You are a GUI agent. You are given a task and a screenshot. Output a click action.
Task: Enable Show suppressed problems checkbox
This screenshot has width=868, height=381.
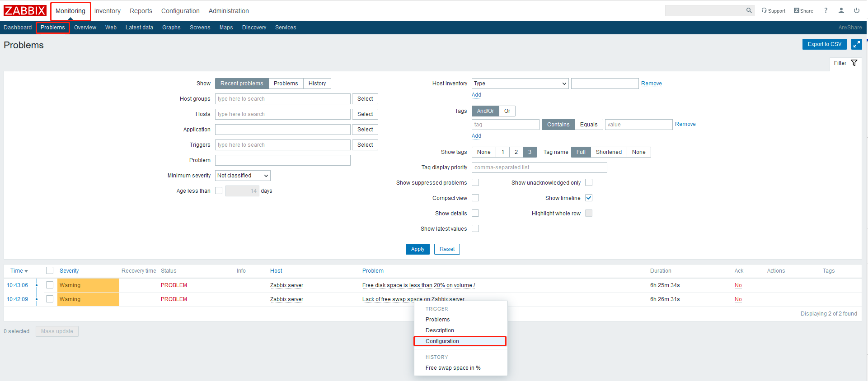[475, 182]
